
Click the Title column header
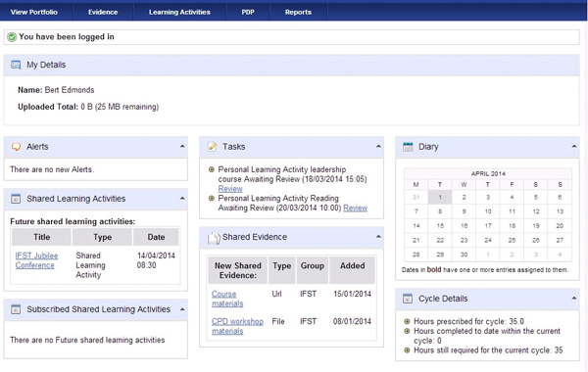(41, 237)
